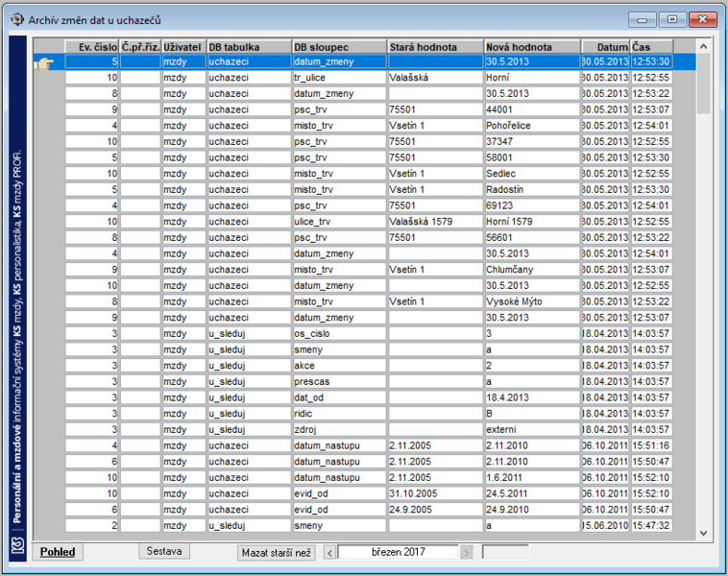Select the tr_ulice cell
Viewport: 728px width, 576px height.
[x=339, y=78]
